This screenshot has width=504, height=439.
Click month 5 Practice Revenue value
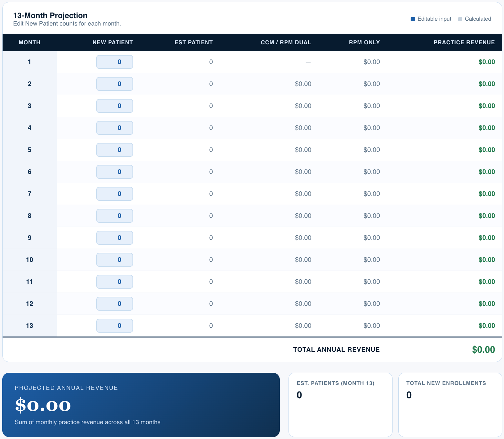[x=487, y=150]
